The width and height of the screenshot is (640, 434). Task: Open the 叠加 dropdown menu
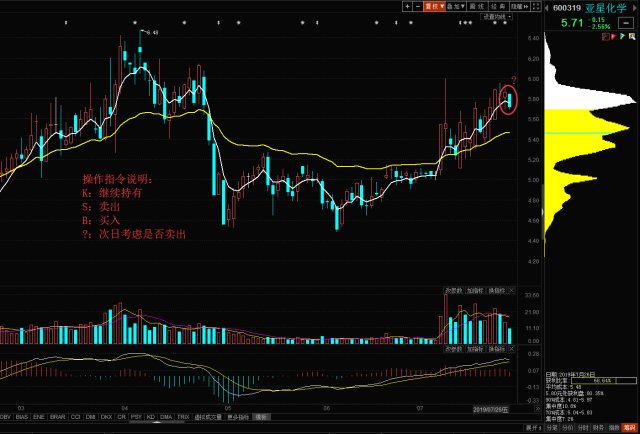coord(456,7)
